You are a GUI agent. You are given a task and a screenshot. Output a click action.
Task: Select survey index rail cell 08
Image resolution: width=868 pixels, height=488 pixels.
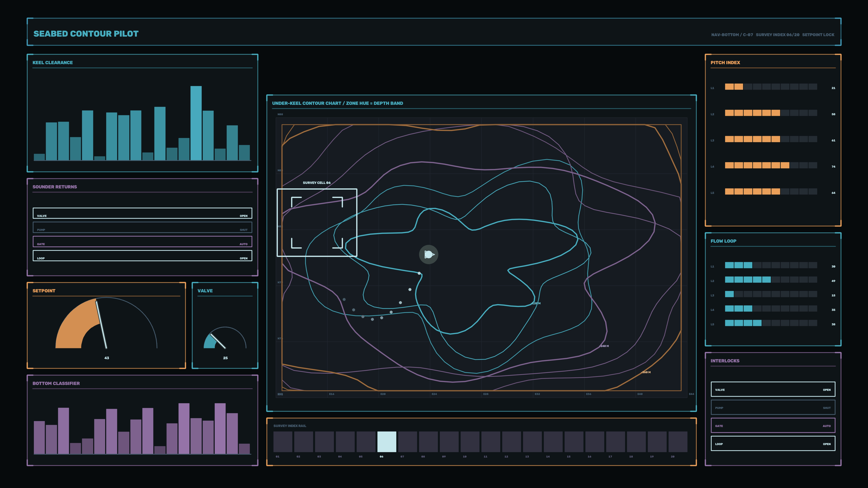pyautogui.click(x=428, y=442)
